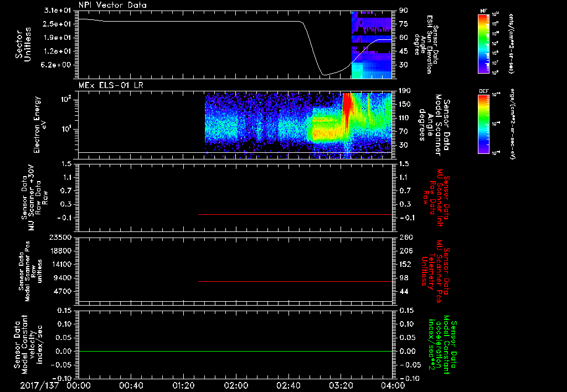
Task: Click the 260 telemetry position tick
Action: 406,238
